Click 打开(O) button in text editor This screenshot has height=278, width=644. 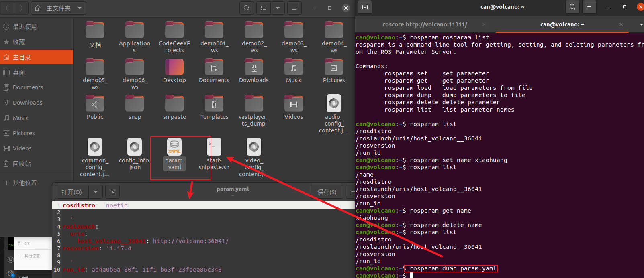click(72, 192)
